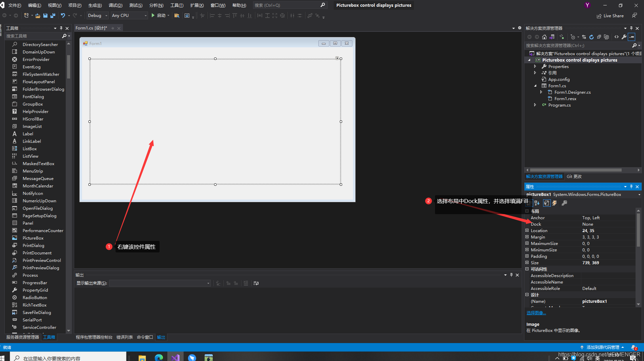Click Show All Files icon
Image resolution: width=644 pixels, height=361 pixels.
point(606,37)
